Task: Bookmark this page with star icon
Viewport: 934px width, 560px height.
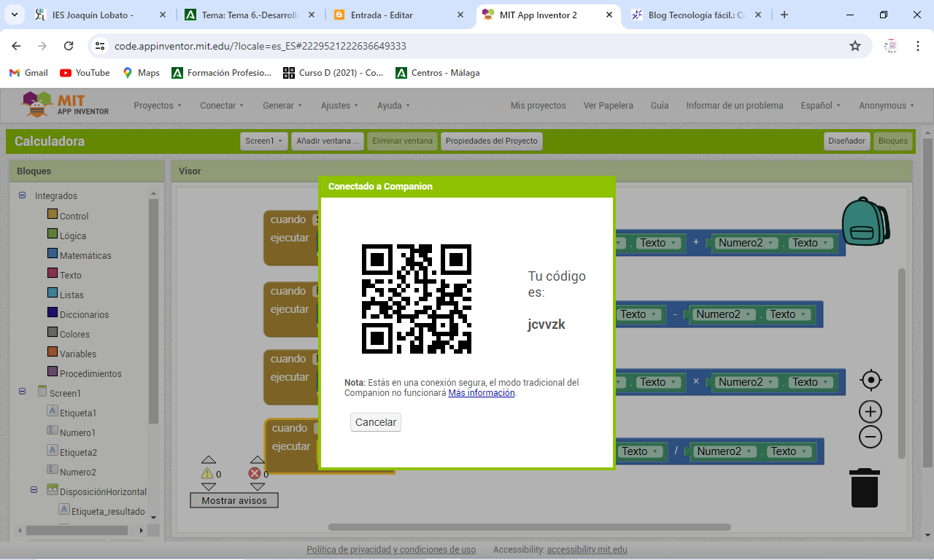Action: [x=855, y=46]
